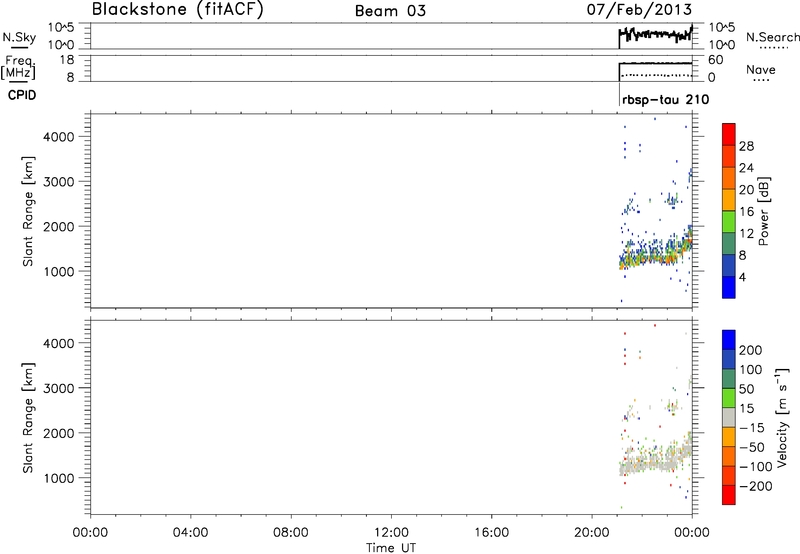Click the "-200" value on Velocity colorbar
Image resolution: width=800 pixels, height=554 pixels.
[756, 486]
